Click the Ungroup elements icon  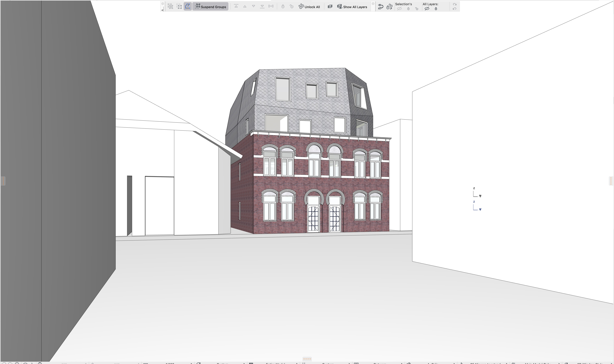(179, 6)
